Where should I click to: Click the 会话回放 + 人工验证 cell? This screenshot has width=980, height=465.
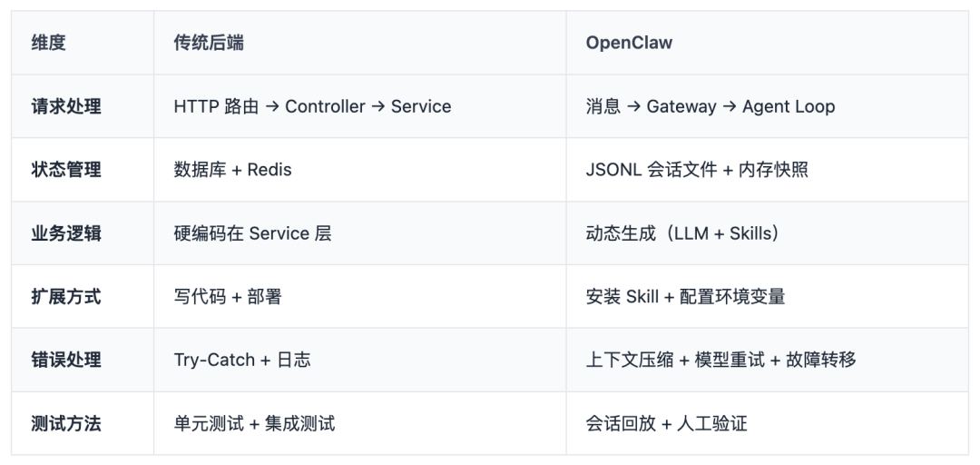pyautogui.click(x=666, y=424)
